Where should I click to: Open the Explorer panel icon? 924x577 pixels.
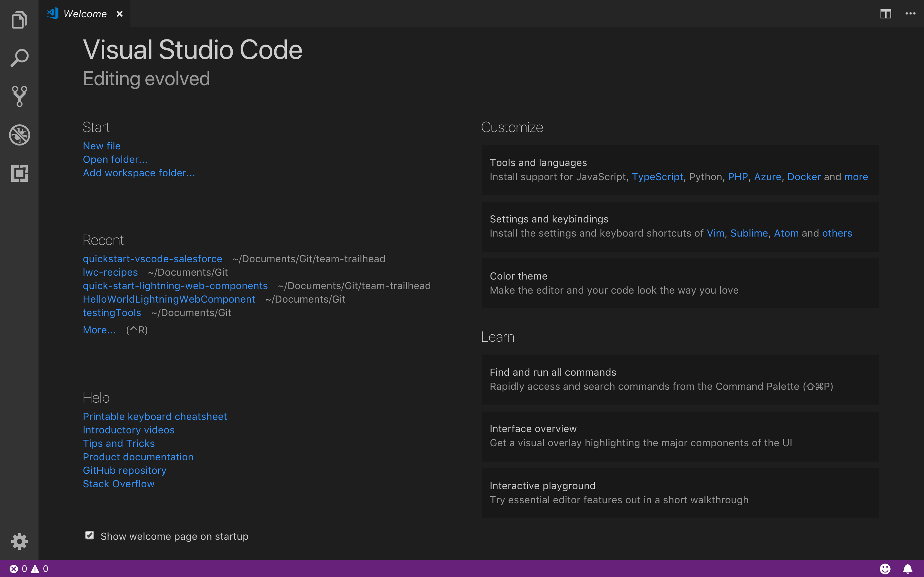tap(19, 20)
